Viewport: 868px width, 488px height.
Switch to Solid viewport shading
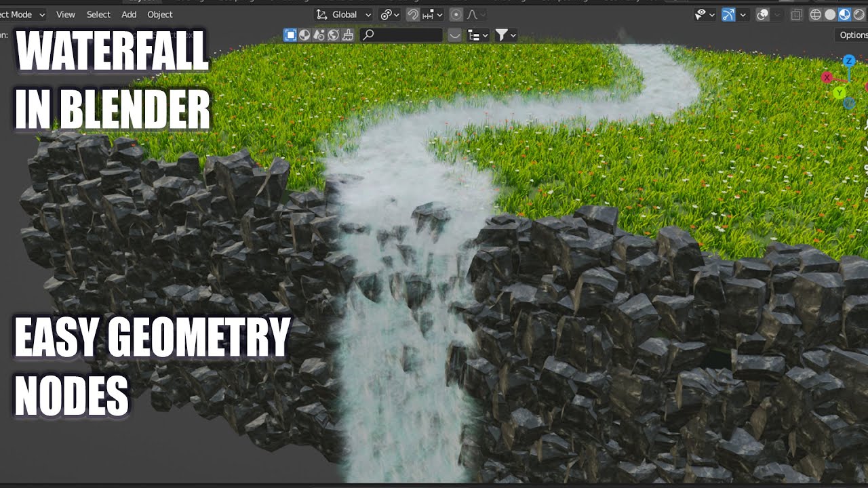coord(830,14)
